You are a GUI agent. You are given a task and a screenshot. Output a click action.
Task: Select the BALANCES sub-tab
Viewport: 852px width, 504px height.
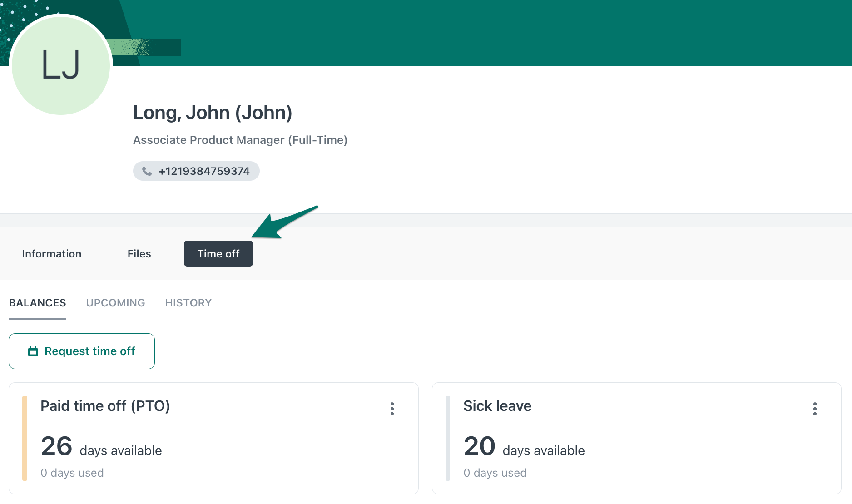(x=37, y=303)
